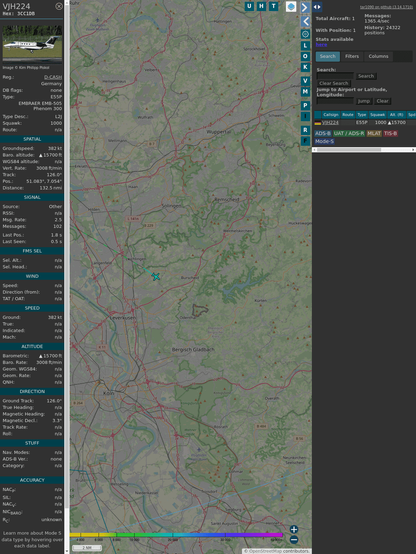416x554 pixels.
Task: Toggle sidebar width with double-arrow button
Action: [317, 7]
